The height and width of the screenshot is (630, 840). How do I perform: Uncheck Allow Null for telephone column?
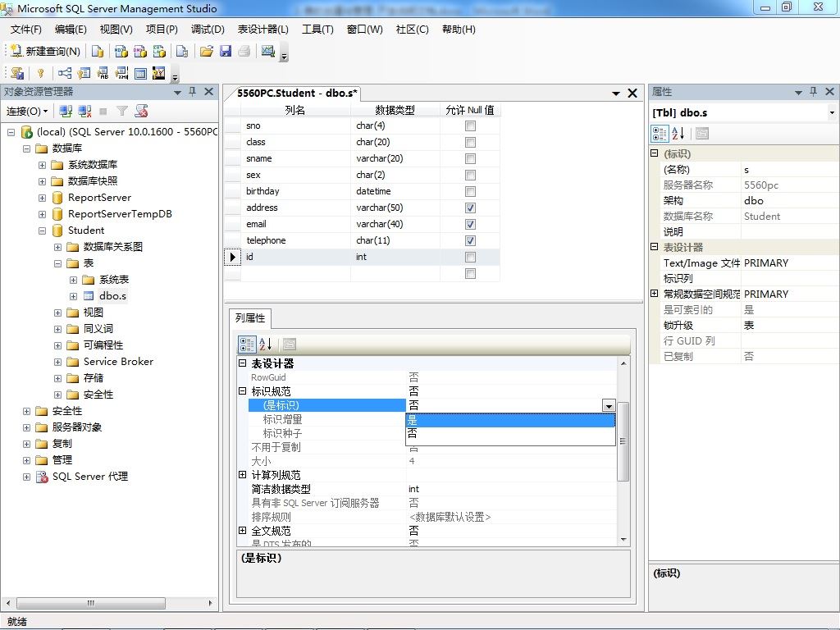[x=470, y=240]
